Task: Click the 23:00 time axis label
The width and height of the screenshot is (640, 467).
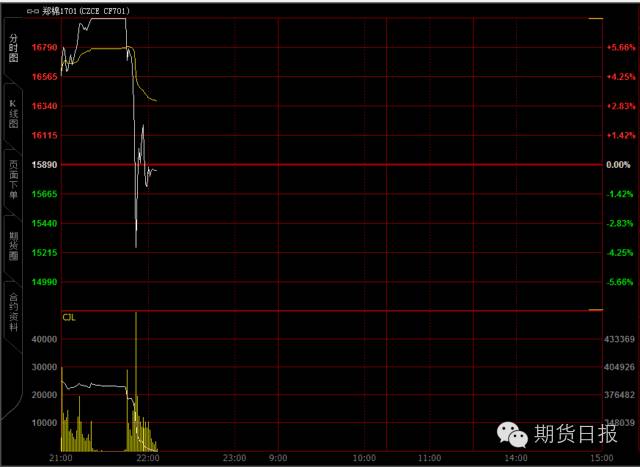Action: (235, 458)
